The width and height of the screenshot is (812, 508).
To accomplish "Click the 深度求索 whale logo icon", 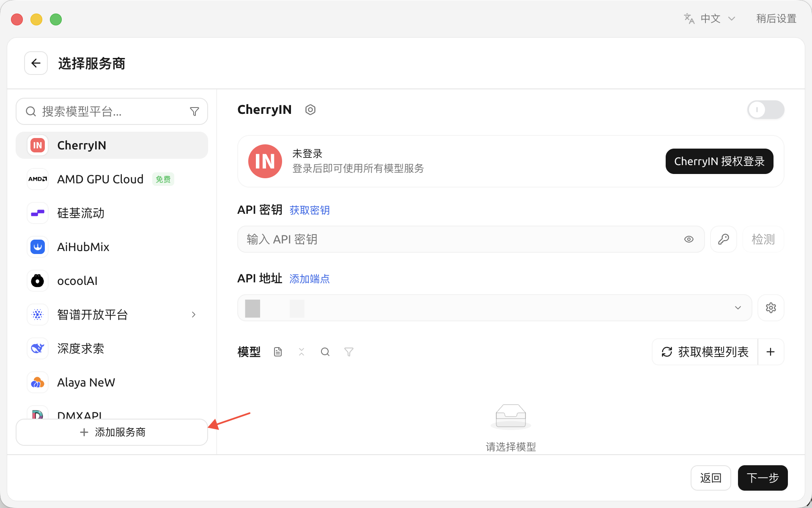I will coord(38,348).
